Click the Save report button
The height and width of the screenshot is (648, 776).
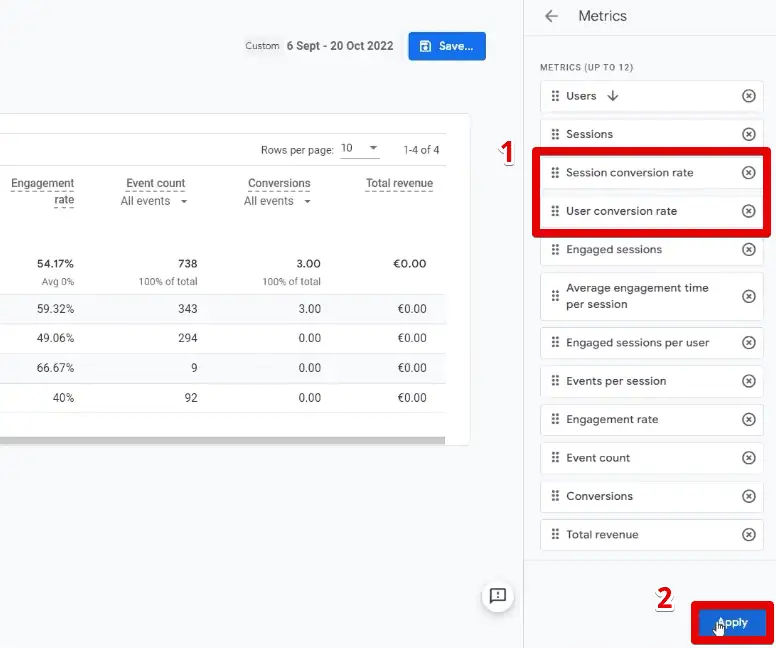point(447,46)
